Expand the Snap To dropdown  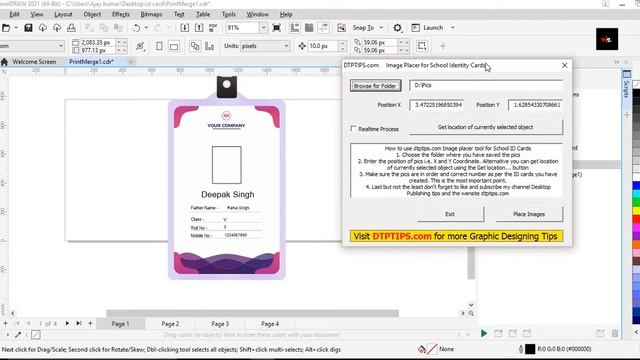pyautogui.click(x=381, y=28)
